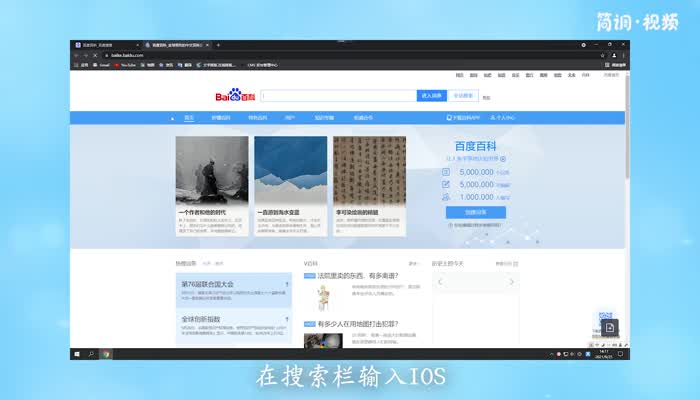Click the home icon in the blue navigation bar
The height and width of the screenshot is (400, 700).
172,118
